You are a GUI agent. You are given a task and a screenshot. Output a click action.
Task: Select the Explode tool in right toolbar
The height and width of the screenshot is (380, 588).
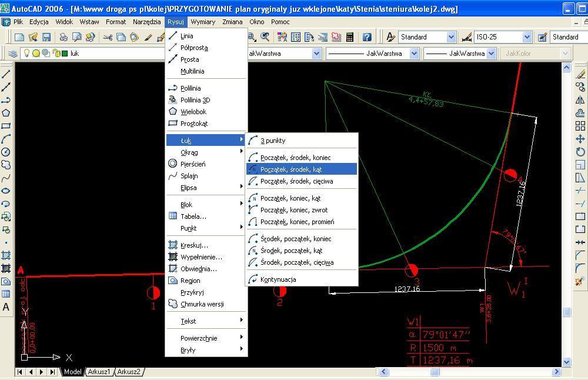[x=580, y=281]
